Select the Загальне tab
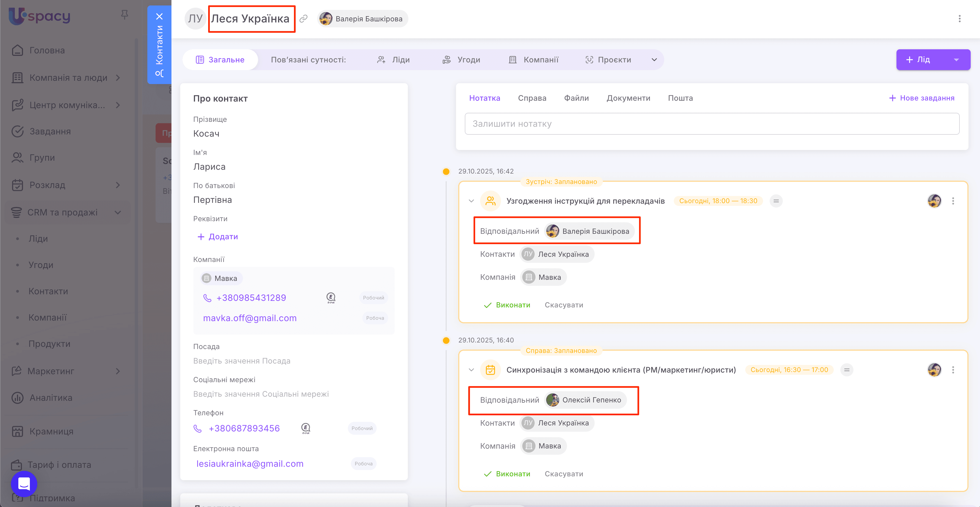 (220, 60)
